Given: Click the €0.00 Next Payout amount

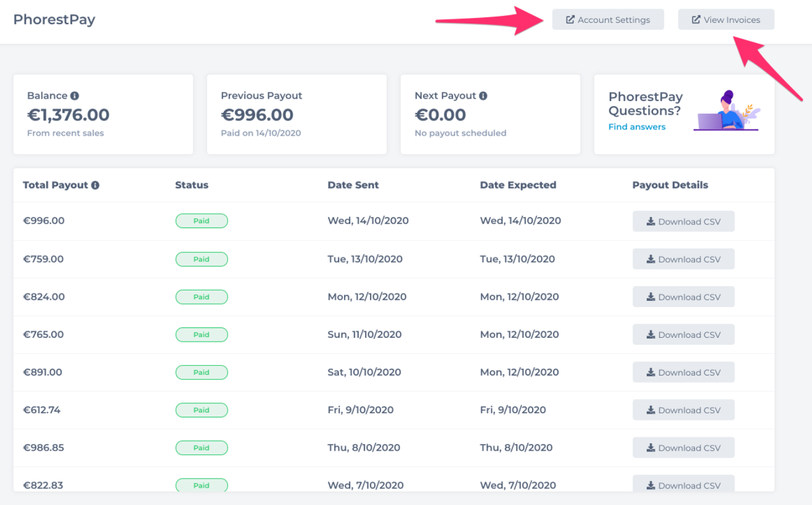Looking at the screenshot, I should pos(440,115).
